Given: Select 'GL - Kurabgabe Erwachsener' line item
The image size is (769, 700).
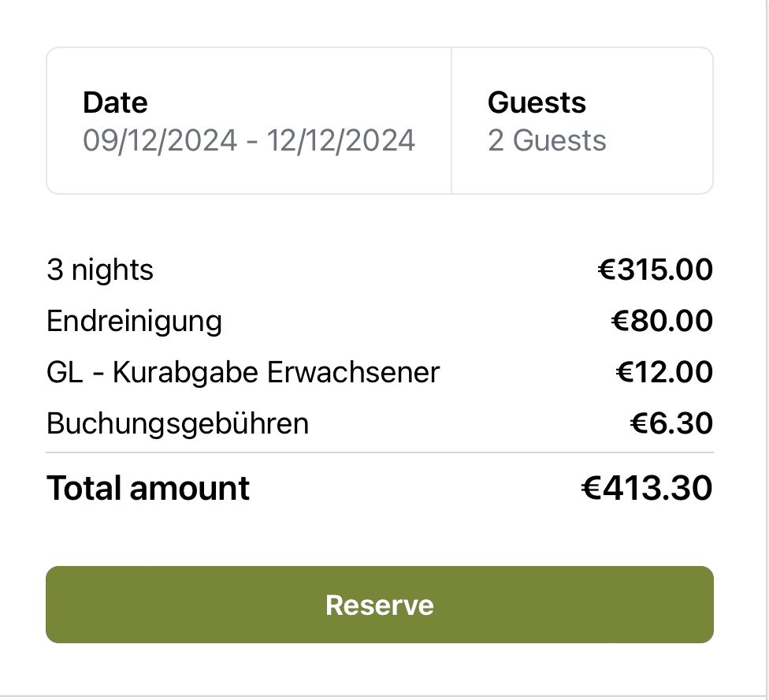Looking at the screenshot, I should pyautogui.click(x=243, y=372).
